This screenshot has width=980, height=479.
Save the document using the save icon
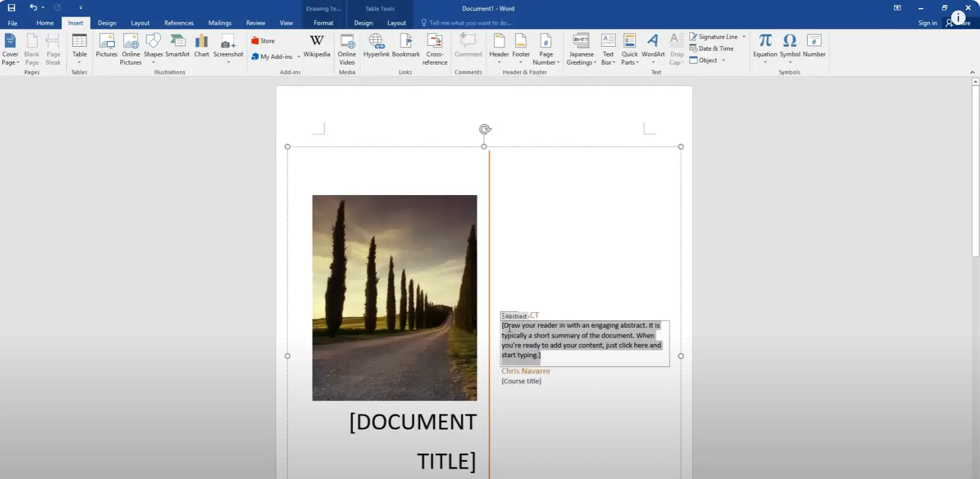(x=12, y=8)
